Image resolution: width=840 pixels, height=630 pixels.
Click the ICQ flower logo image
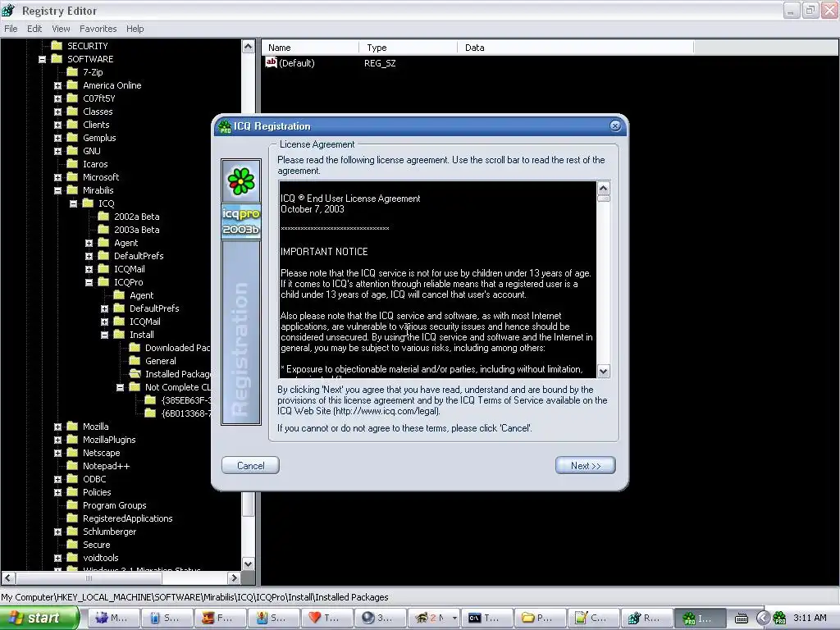point(241,181)
